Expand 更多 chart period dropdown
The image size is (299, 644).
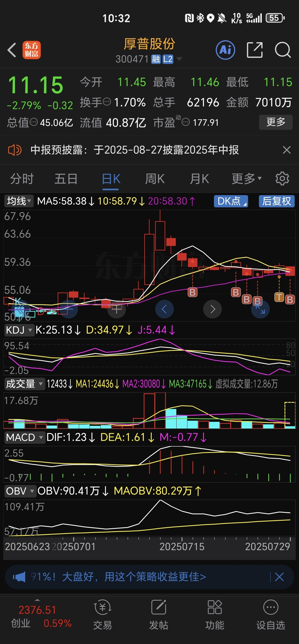246,179
